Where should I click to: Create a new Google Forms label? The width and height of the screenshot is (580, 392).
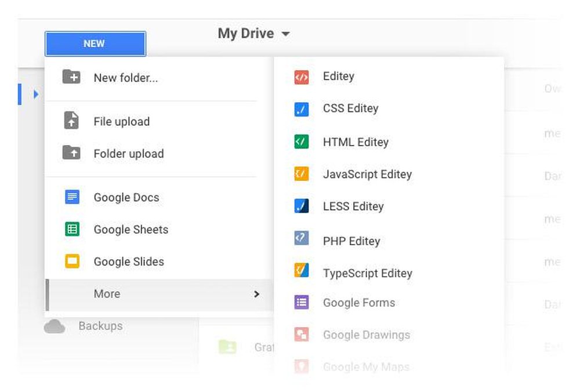tap(359, 303)
